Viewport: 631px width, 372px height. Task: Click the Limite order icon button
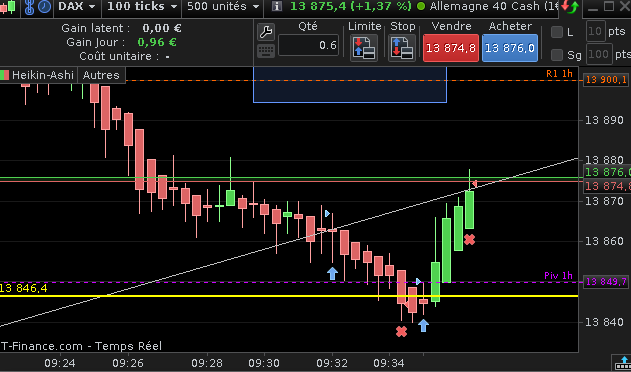click(x=364, y=48)
